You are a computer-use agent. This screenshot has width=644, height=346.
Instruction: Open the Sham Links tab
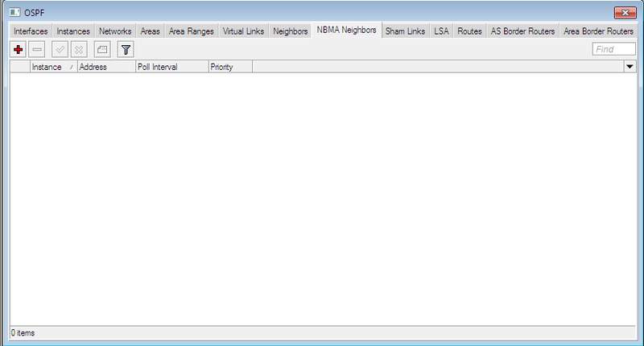click(x=405, y=31)
